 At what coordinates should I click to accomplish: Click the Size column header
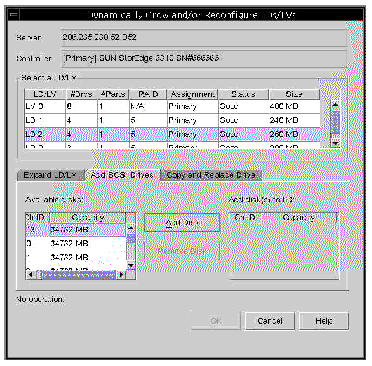(294, 94)
